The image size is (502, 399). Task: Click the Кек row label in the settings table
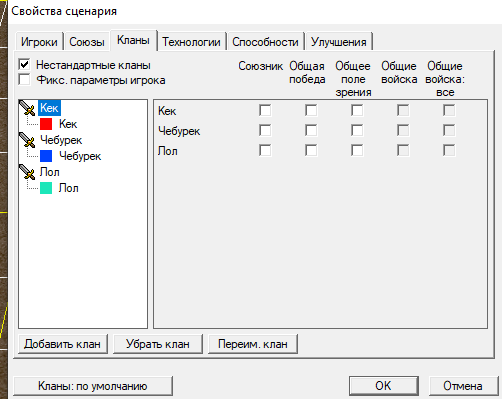pos(167,111)
